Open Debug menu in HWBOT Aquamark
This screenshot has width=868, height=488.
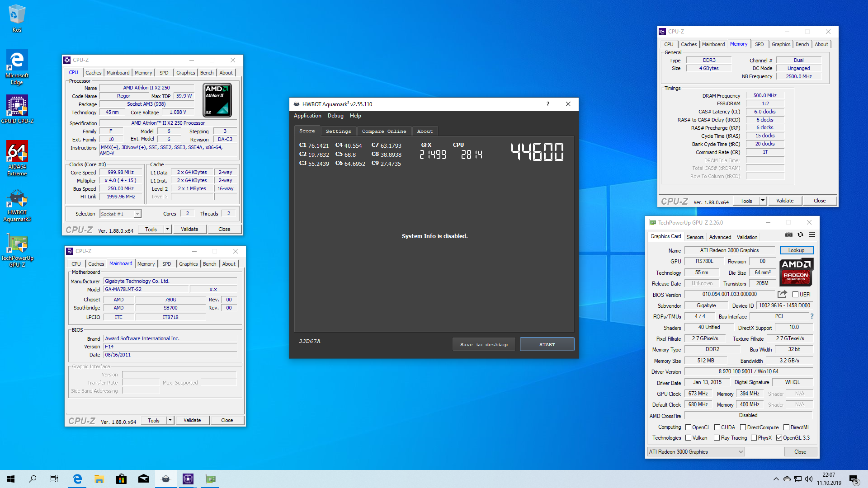point(335,116)
